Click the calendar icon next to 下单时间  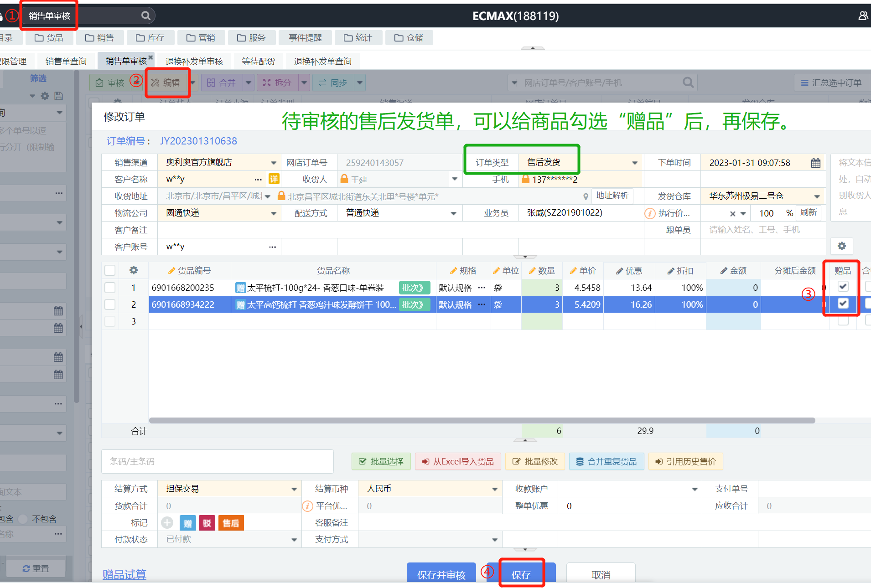click(x=816, y=163)
